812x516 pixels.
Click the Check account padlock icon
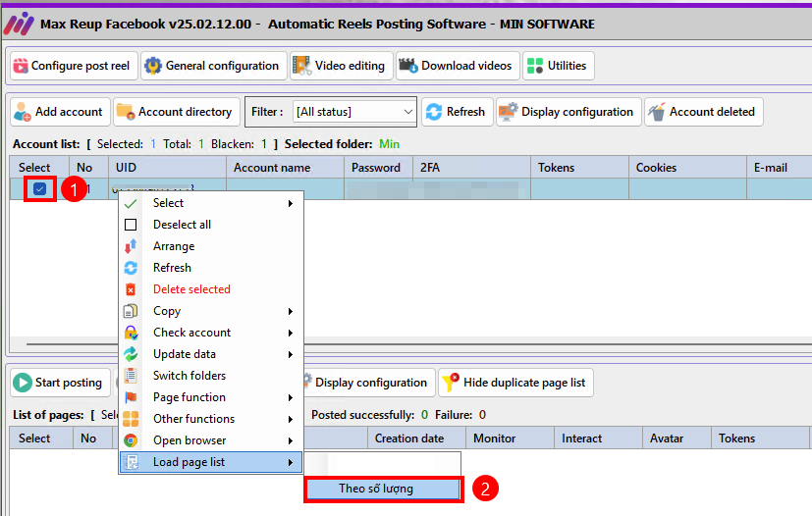tap(131, 333)
